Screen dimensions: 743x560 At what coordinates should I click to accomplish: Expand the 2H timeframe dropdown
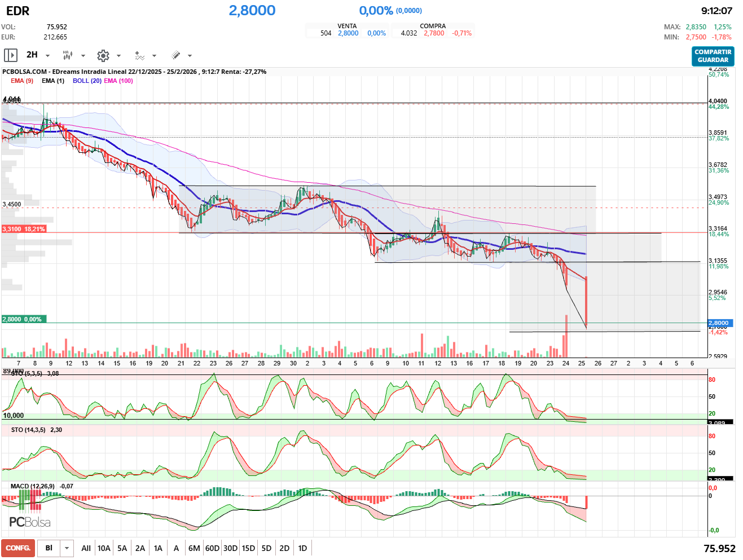click(47, 56)
